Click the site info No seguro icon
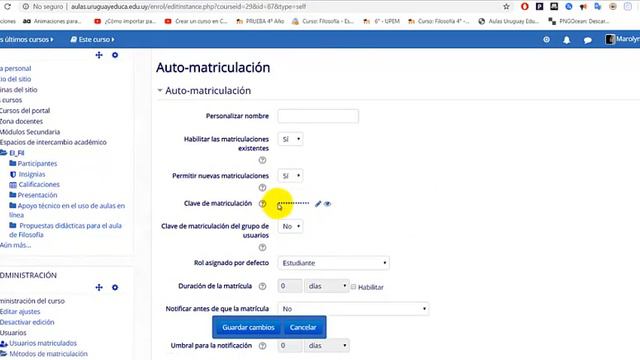 (26, 7)
